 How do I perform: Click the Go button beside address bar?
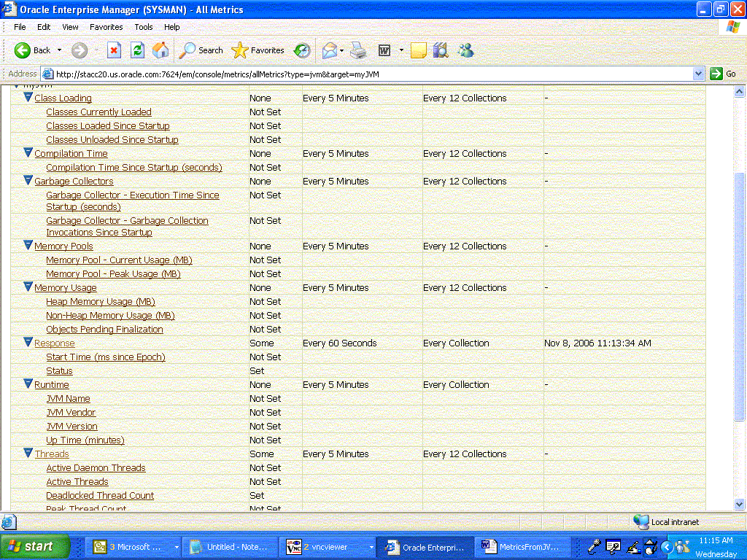coord(723,74)
